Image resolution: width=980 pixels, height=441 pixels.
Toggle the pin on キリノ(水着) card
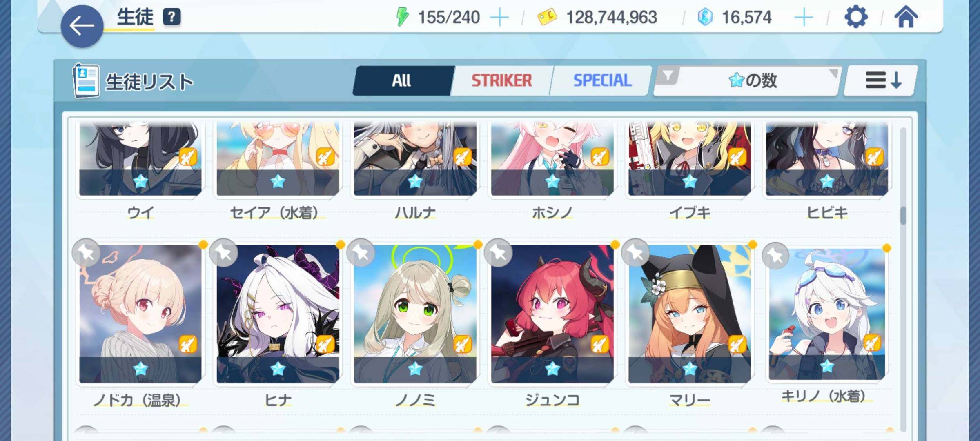(775, 256)
